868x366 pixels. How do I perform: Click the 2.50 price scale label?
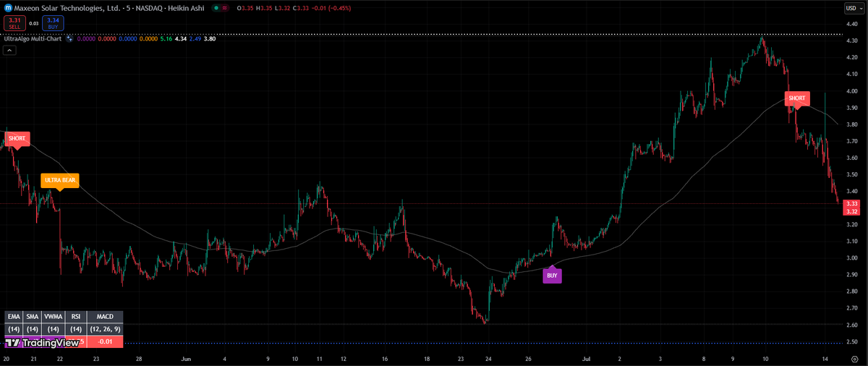click(851, 341)
